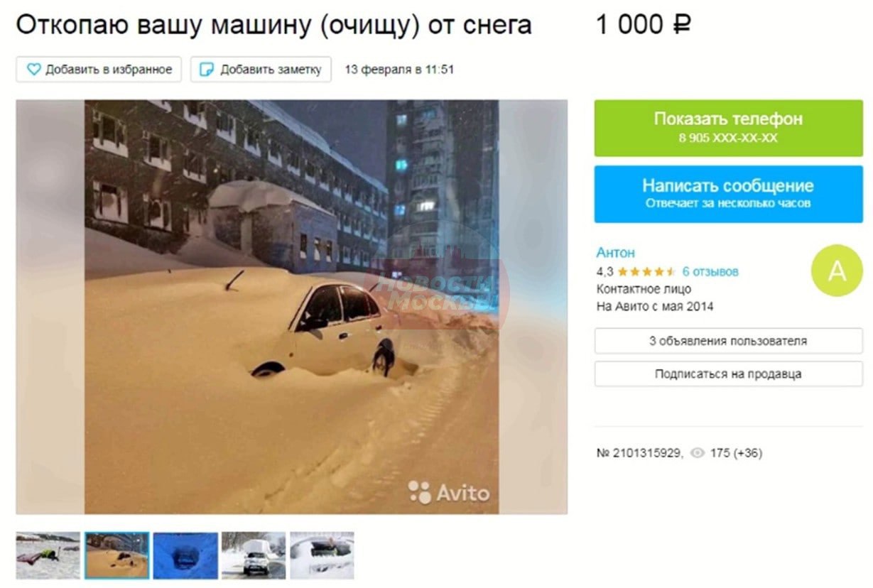Image resolution: width=873 pixels, height=588 pixels.
Task: Click the star rating next to 4,3
Action: [x=646, y=271]
